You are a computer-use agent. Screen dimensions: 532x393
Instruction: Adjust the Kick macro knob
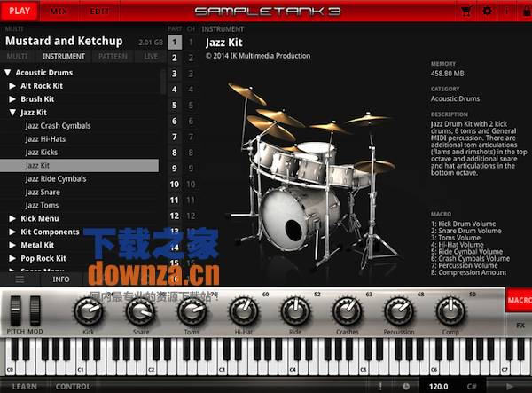89,310
